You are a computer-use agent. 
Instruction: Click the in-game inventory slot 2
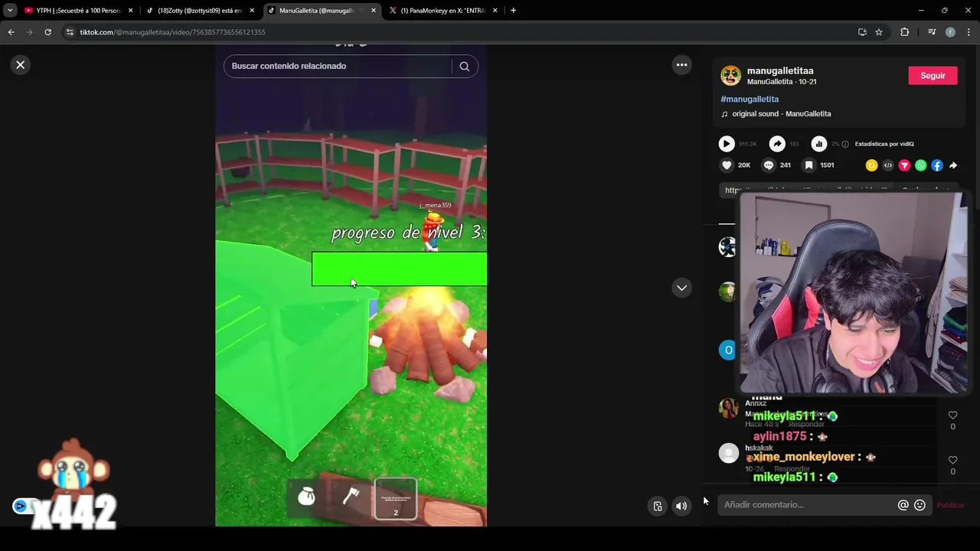(x=395, y=498)
